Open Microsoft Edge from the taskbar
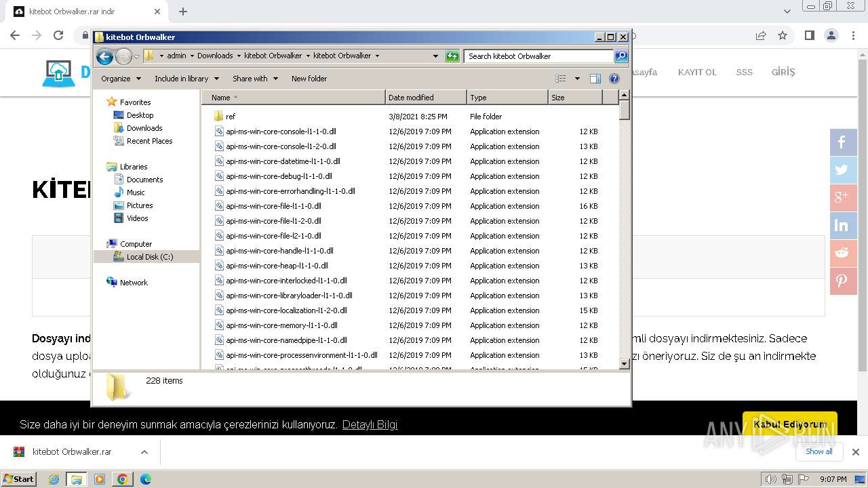Viewport: 868px width, 488px height. 145,479
